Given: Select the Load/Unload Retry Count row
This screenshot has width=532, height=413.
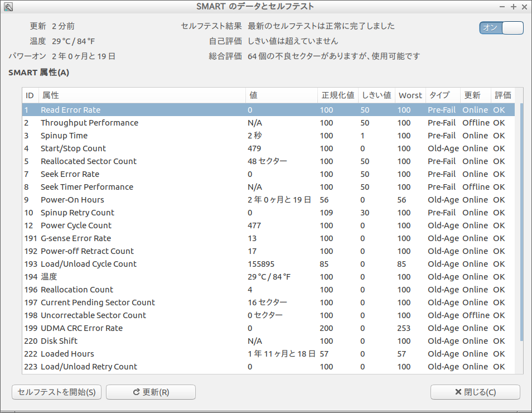Looking at the screenshot, I should (x=268, y=367).
